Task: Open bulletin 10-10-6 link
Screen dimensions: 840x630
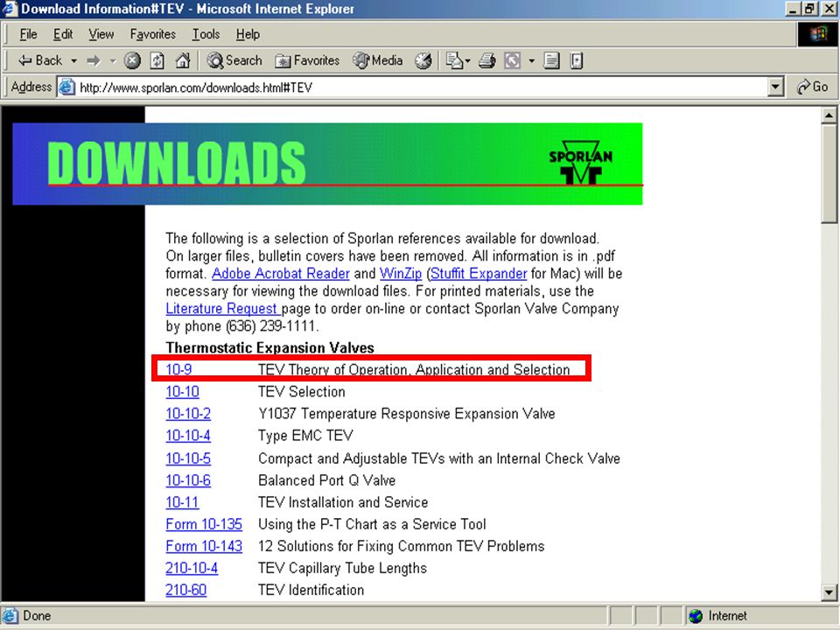Action: click(188, 480)
